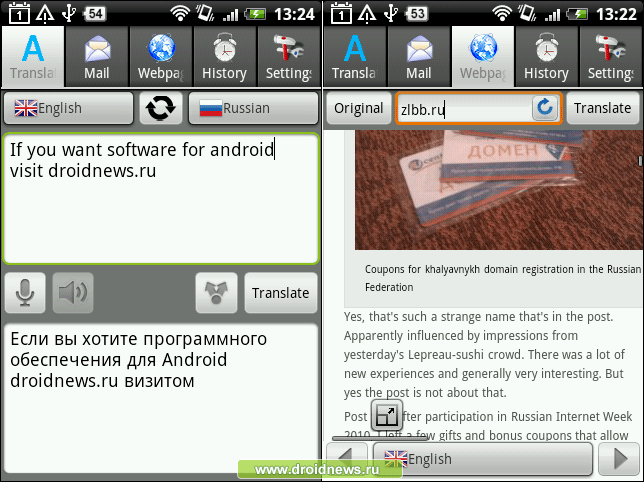Tap the microphone voice input icon
The height and width of the screenshot is (482, 644).
pos(25,293)
